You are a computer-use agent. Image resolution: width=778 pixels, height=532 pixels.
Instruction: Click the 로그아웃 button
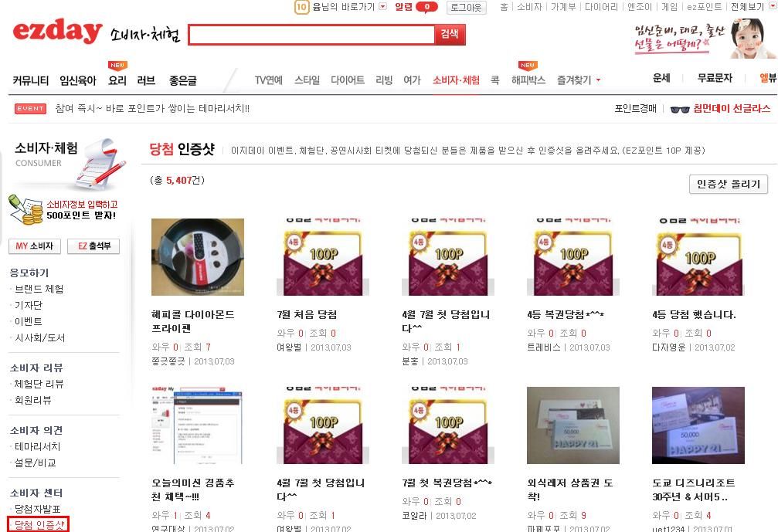(x=467, y=8)
